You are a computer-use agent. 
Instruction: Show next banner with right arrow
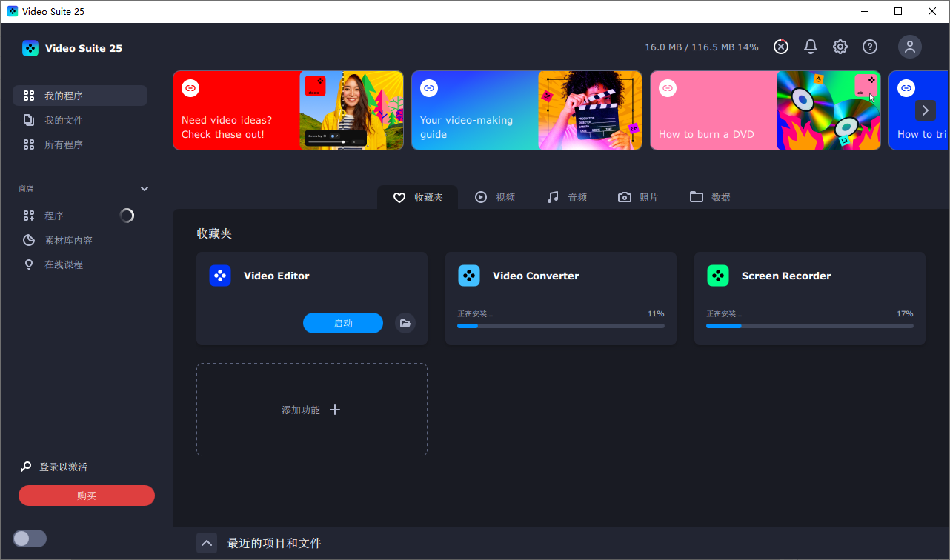[926, 110]
